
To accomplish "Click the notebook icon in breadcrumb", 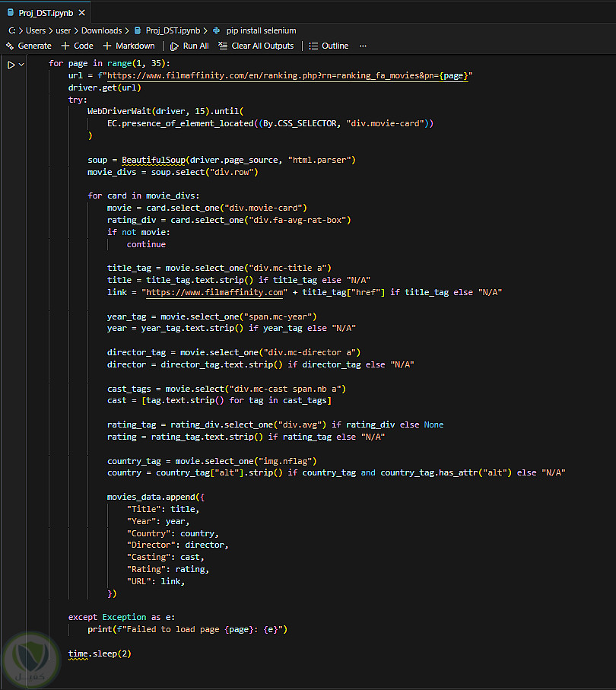I will click(x=138, y=30).
